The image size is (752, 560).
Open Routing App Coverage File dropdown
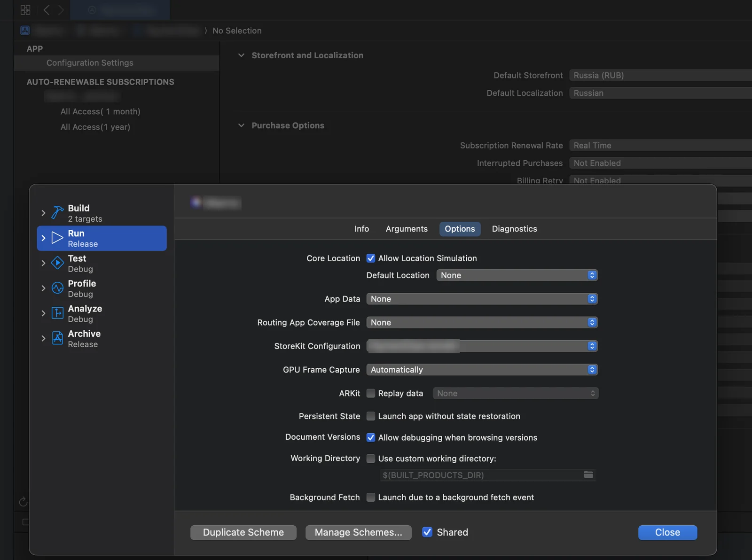pyautogui.click(x=482, y=323)
